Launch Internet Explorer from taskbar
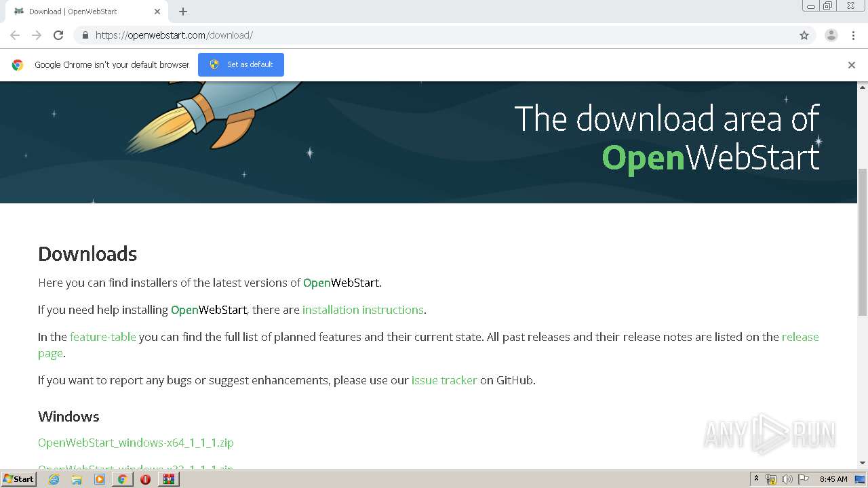Screen dimensions: 868x488 pyautogui.click(x=54, y=479)
